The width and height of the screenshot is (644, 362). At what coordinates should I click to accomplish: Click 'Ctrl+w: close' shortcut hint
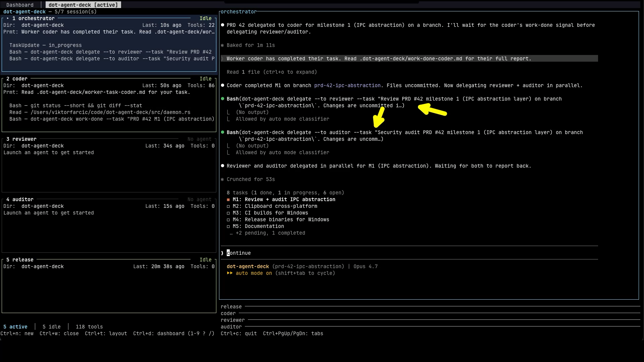pos(59,334)
